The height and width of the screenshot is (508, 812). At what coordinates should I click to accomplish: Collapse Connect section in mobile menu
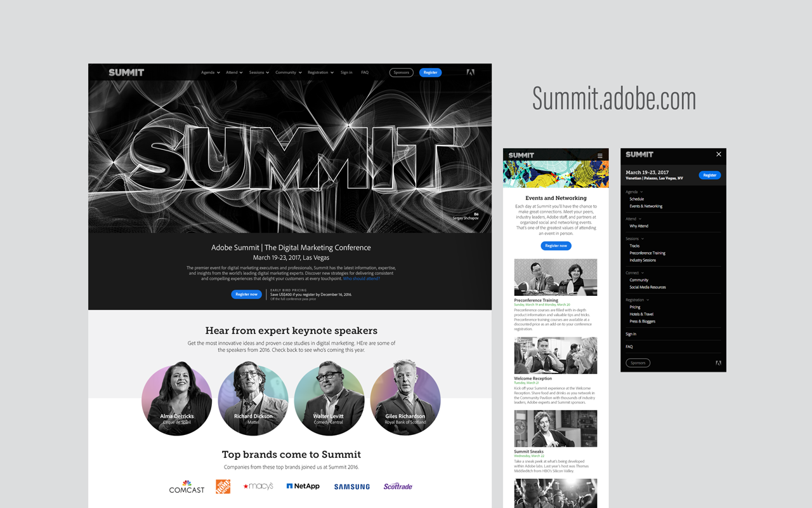635,273
